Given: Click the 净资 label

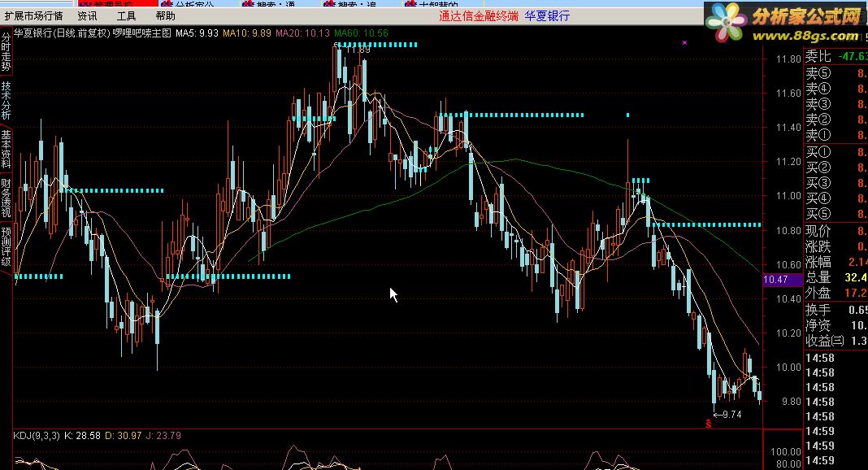Looking at the screenshot, I should (818, 326).
